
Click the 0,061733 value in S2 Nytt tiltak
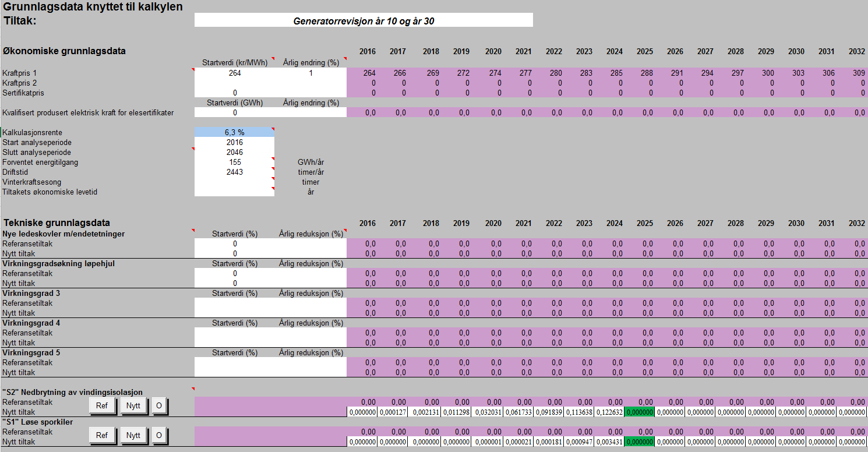click(518, 412)
